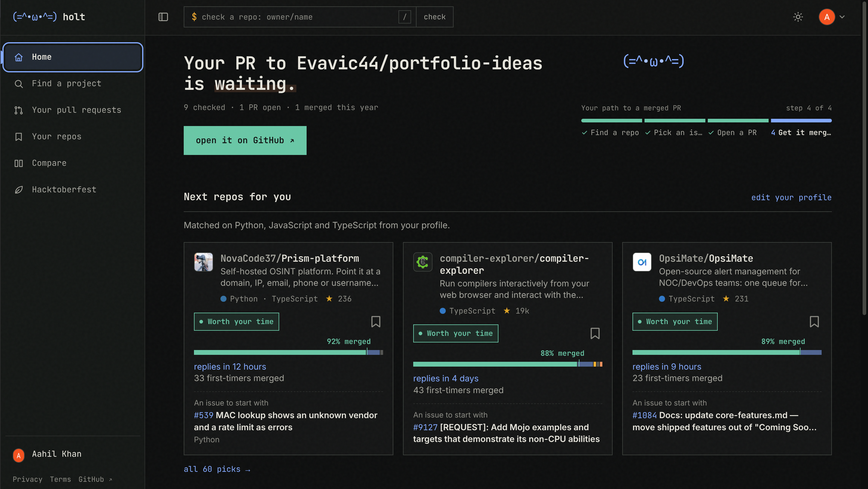Click OpsiMate repo logo icon
868x489 pixels.
(x=642, y=262)
